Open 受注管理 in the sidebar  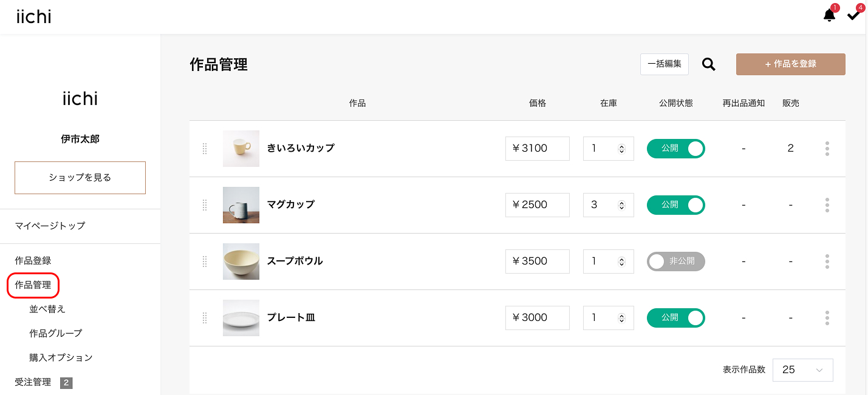coord(33,382)
